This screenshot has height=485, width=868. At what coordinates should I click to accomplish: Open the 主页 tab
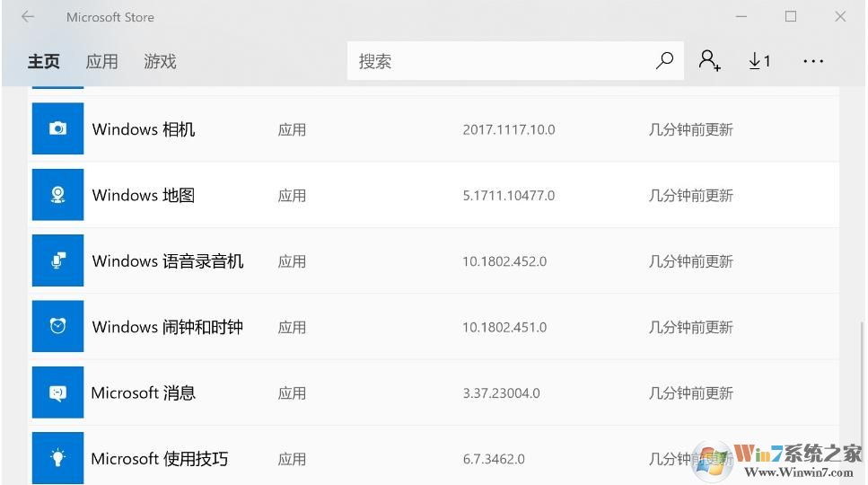coord(44,61)
